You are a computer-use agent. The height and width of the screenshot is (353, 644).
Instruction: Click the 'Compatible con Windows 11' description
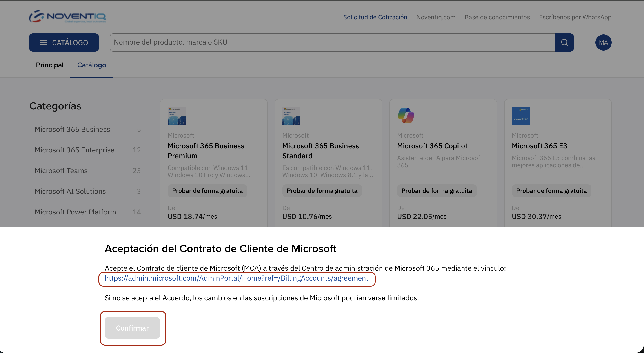209,171
